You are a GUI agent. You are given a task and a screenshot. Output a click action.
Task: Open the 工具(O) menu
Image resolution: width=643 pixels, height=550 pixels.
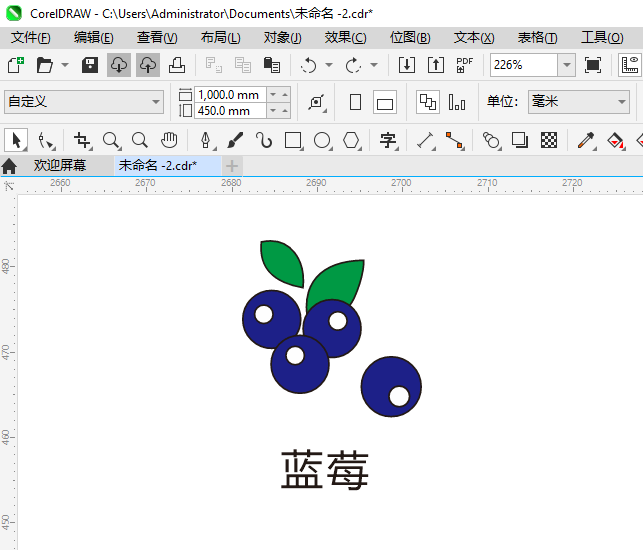(x=602, y=38)
